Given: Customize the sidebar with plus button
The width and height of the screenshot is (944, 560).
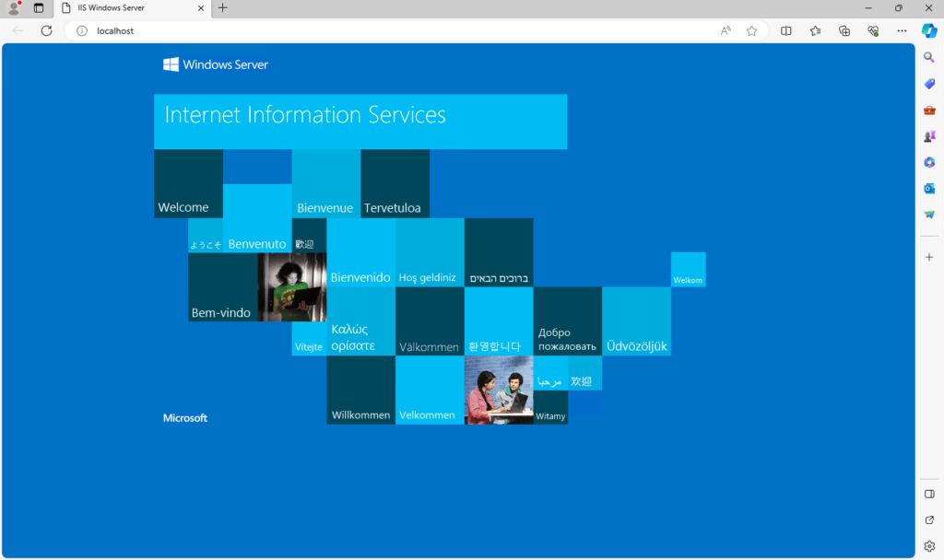Looking at the screenshot, I should (x=928, y=257).
